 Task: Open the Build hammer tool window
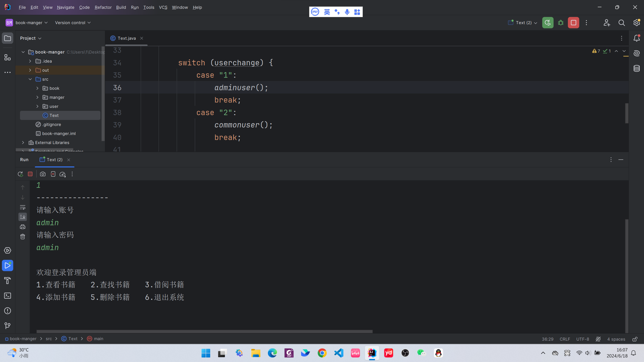[x=8, y=281]
